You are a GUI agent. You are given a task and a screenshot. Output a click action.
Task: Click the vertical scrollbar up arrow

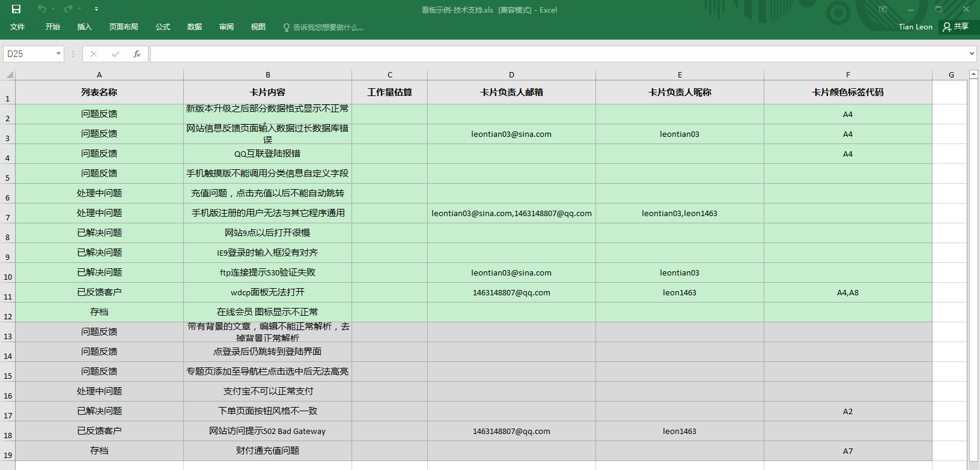tap(973, 74)
